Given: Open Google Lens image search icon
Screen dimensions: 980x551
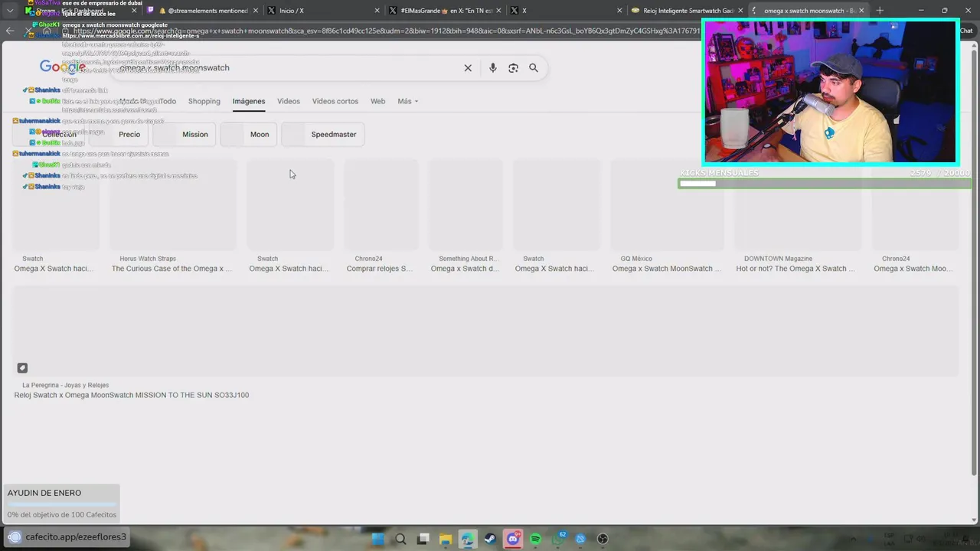Looking at the screenshot, I should (x=513, y=68).
